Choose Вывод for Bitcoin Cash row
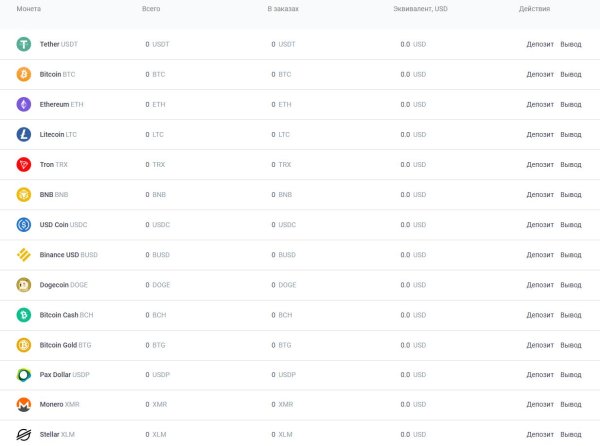Image resolution: width=600 pixels, height=446 pixels. pos(570,315)
